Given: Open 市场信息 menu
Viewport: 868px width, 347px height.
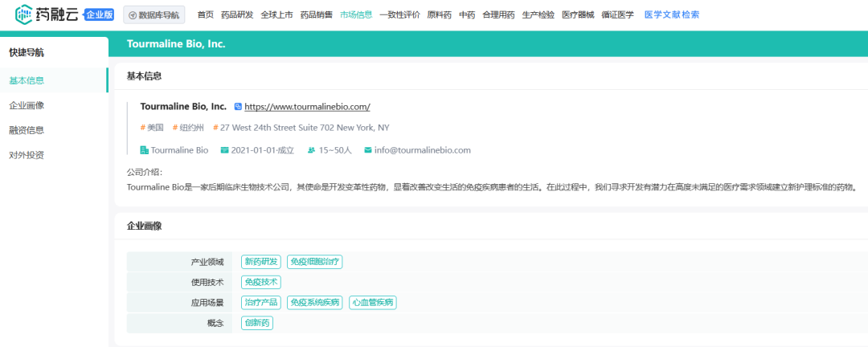Looking at the screenshot, I should coord(357,15).
